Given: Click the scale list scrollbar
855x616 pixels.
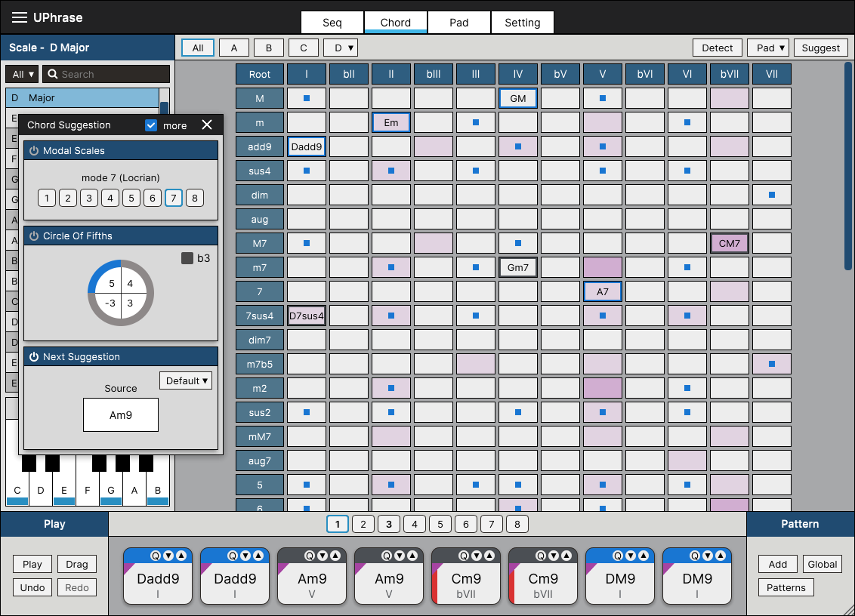Looking at the screenshot, I should pyautogui.click(x=164, y=107).
